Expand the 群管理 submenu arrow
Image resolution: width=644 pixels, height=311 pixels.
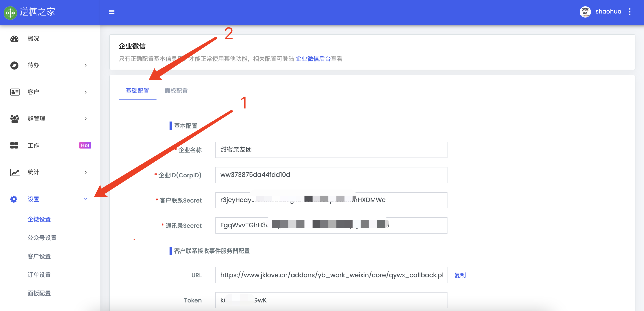point(86,119)
